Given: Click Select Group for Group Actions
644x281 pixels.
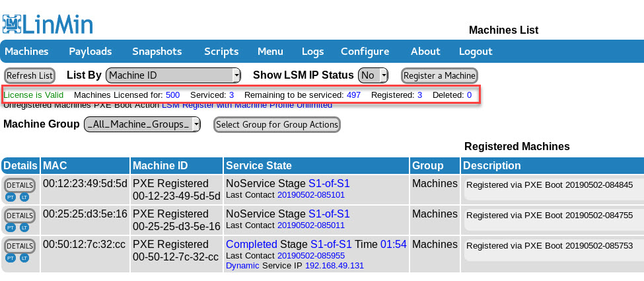Looking at the screenshot, I should click(x=277, y=125).
